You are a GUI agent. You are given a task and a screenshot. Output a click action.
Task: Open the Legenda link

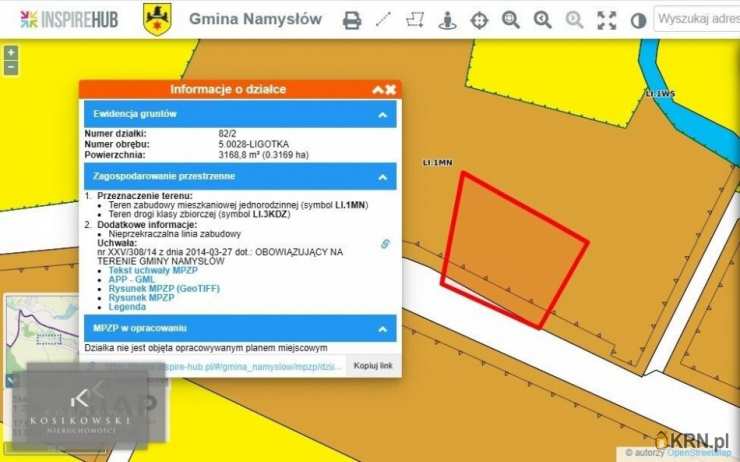click(127, 307)
